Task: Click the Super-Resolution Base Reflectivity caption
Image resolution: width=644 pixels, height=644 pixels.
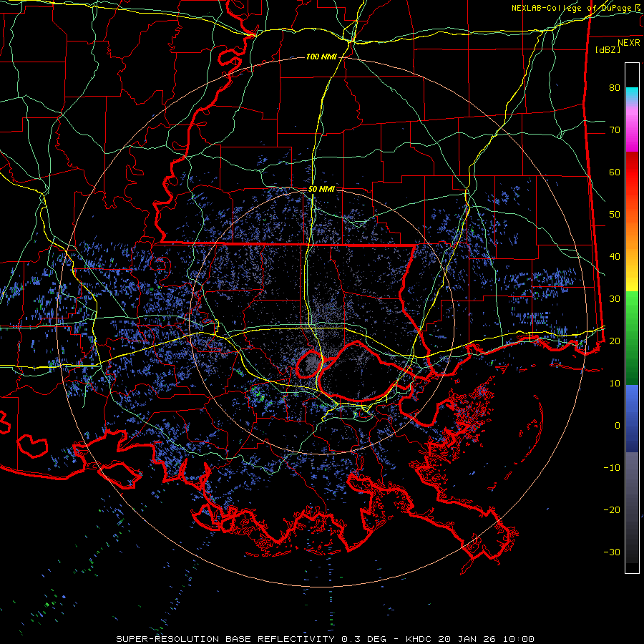Action: (x=326, y=639)
